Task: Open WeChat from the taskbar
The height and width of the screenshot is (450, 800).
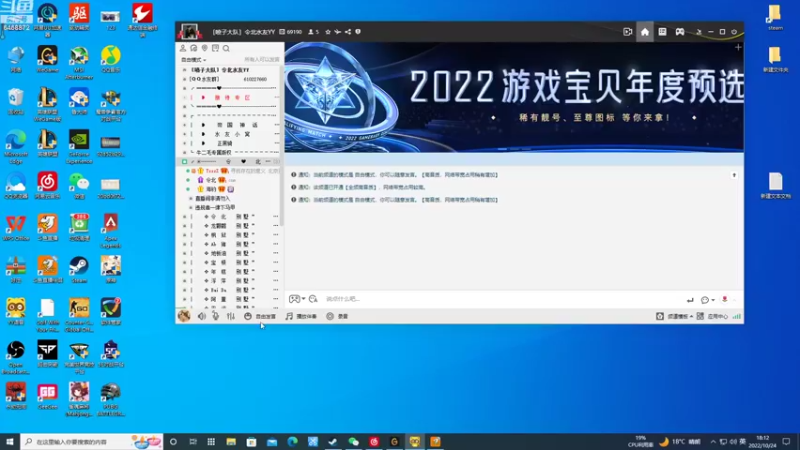Action: pyautogui.click(x=354, y=442)
